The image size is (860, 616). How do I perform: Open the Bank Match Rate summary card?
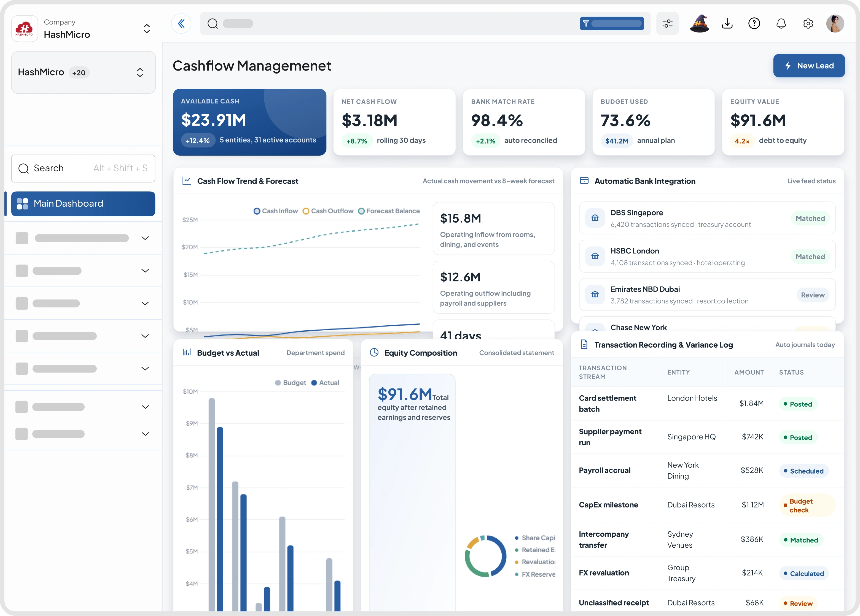524,122
